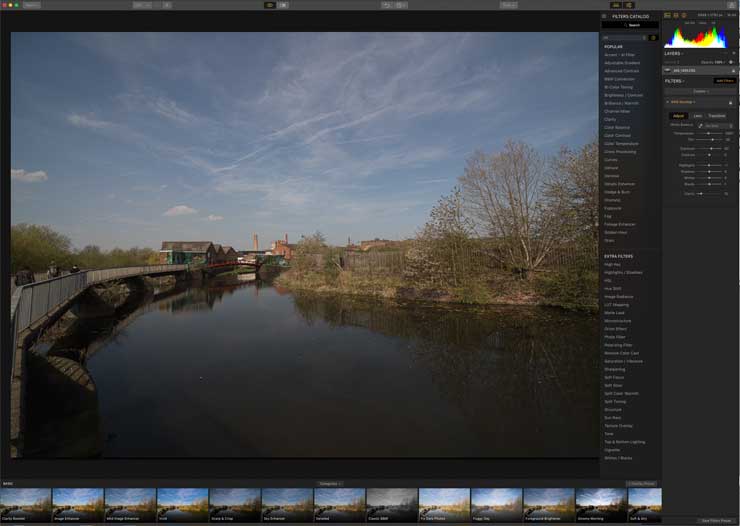Image resolution: width=740 pixels, height=526 pixels.
Task: Switch to the Adjust tab
Action: [679, 116]
